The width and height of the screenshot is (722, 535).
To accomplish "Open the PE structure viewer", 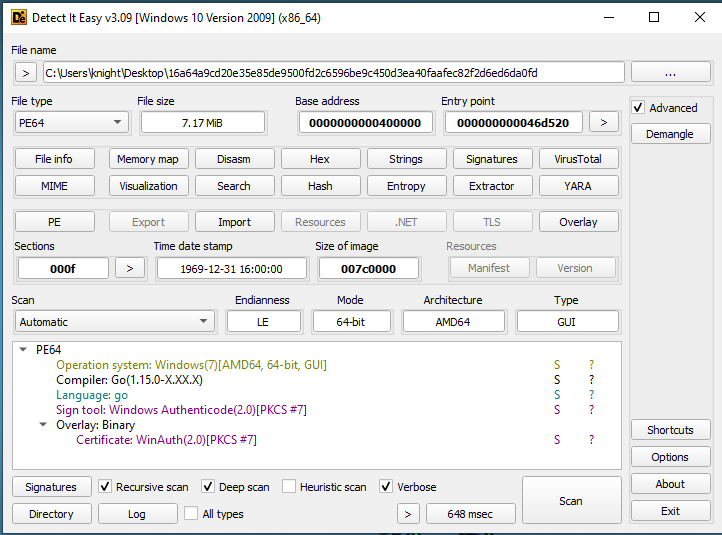I will tap(54, 222).
